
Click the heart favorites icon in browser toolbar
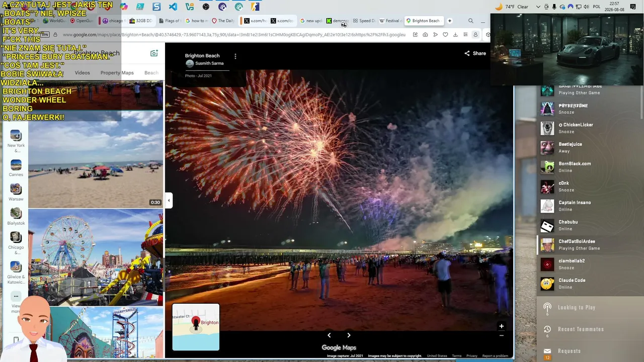point(445,35)
